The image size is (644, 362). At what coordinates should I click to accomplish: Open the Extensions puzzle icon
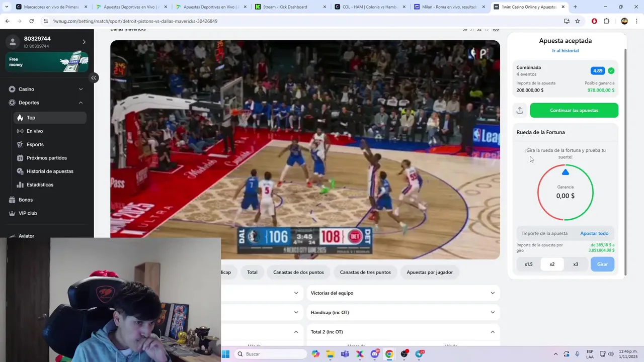coord(606,21)
